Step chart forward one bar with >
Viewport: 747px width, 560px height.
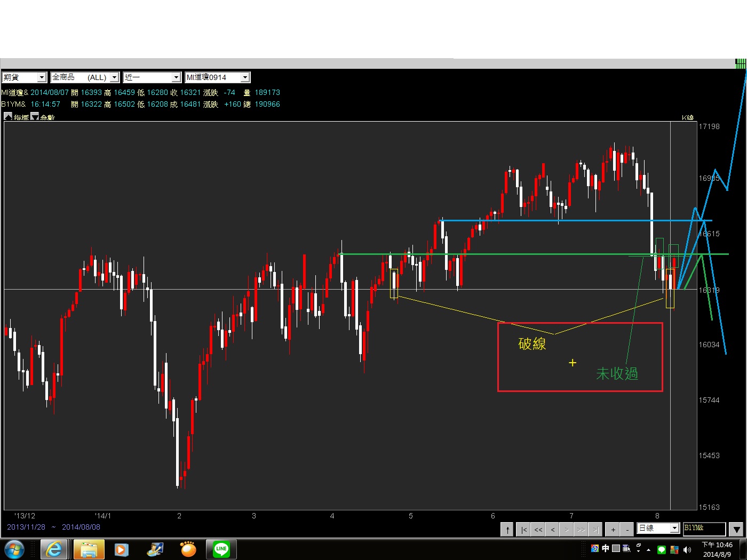pos(567,529)
